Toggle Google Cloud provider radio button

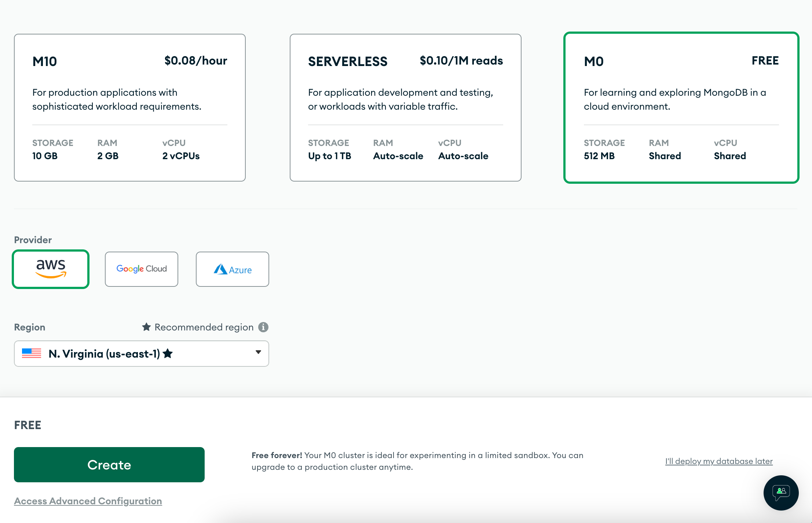click(141, 268)
